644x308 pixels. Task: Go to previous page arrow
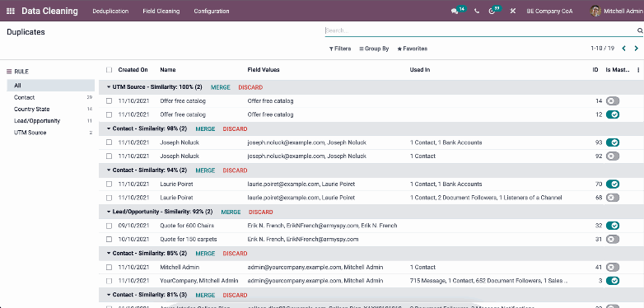[x=624, y=49]
